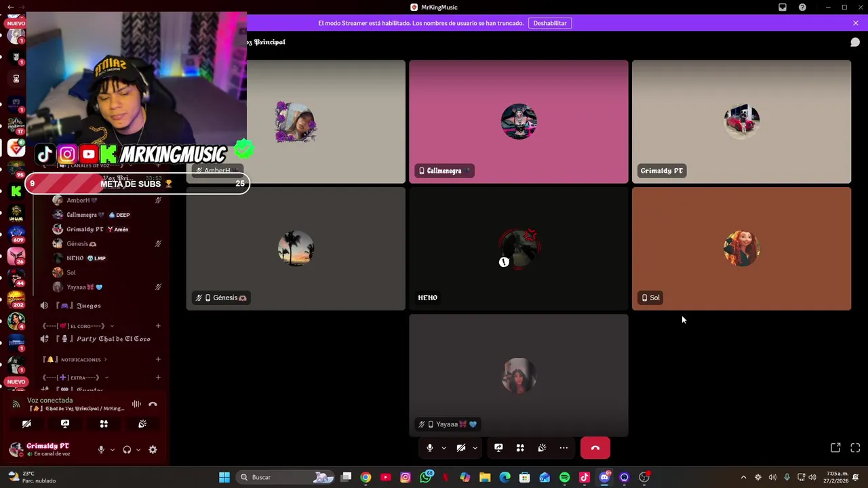Image resolution: width=868 pixels, height=488 pixels.
Task: Open Grimaldy PT user profile panel
Action: tap(49, 449)
